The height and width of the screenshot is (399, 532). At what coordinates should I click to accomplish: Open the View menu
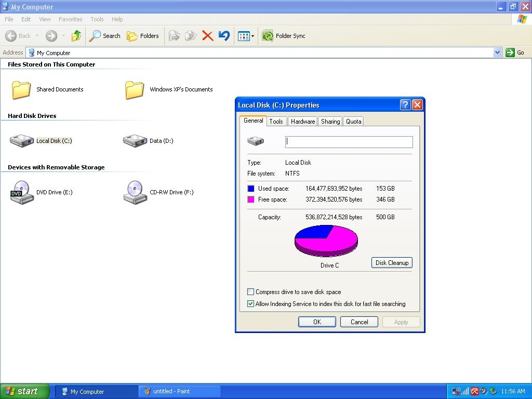click(45, 19)
